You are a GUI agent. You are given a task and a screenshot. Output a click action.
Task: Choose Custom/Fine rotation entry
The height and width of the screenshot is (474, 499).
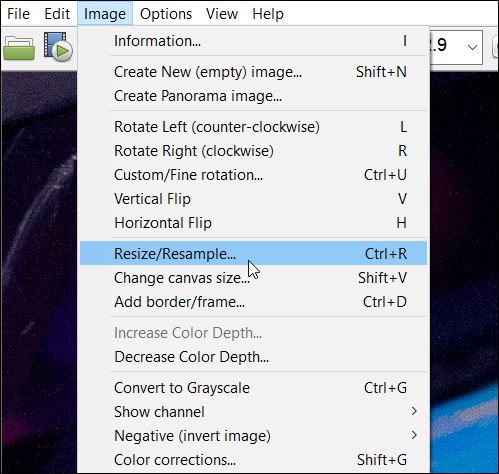[x=253, y=175]
